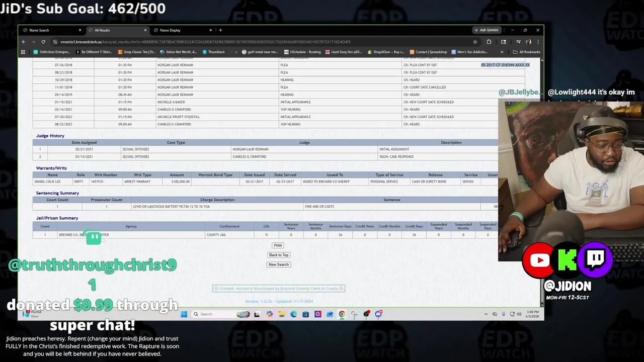This screenshot has height=362, width=644.
Task: Click the highlighted case number 05-2017-CF-016544
Action: (505, 65)
